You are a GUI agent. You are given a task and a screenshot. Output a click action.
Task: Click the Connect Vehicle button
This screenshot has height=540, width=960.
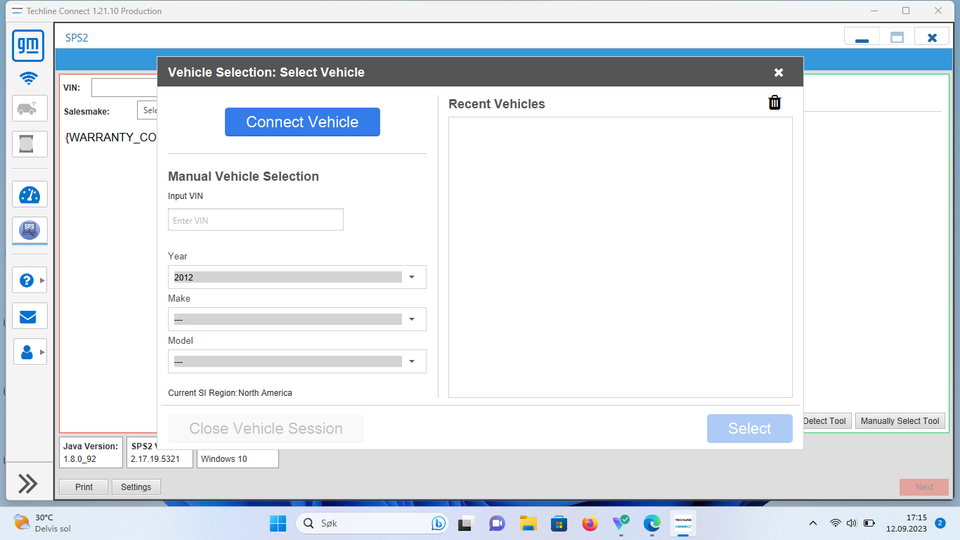click(x=302, y=122)
